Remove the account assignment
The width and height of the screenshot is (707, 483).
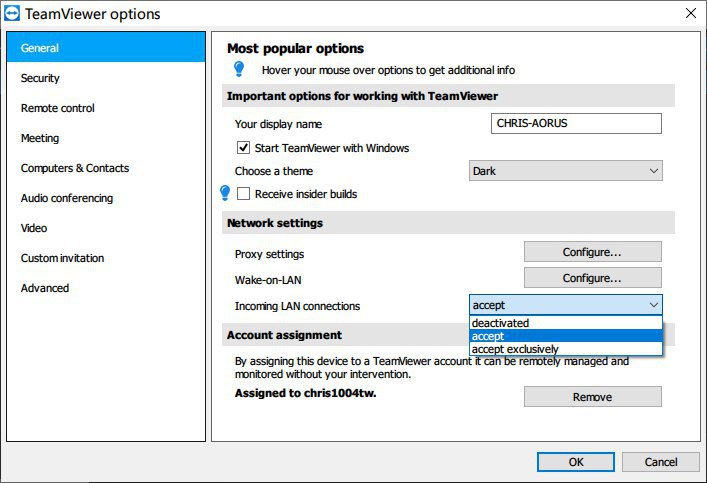coord(592,397)
